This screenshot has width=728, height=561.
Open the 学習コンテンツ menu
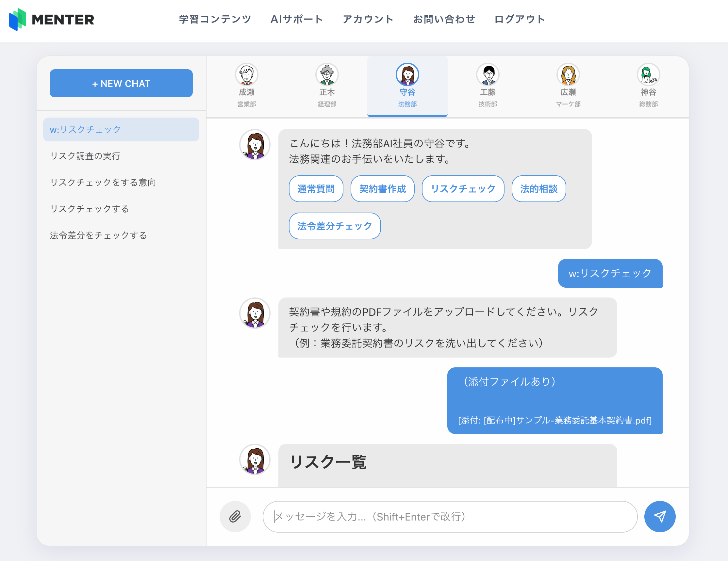(x=215, y=19)
